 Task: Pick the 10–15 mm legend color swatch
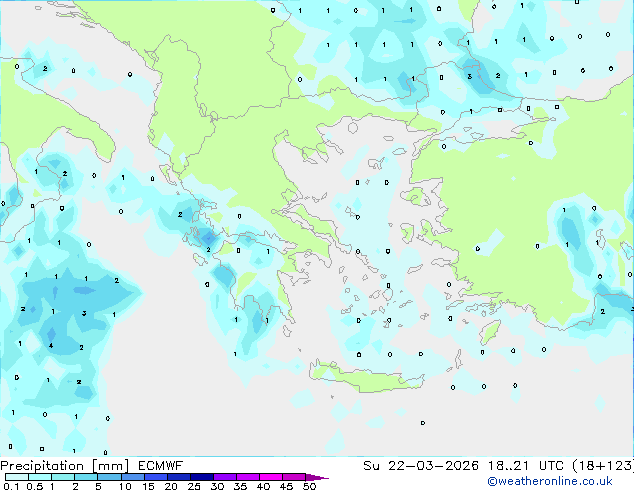point(132,477)
